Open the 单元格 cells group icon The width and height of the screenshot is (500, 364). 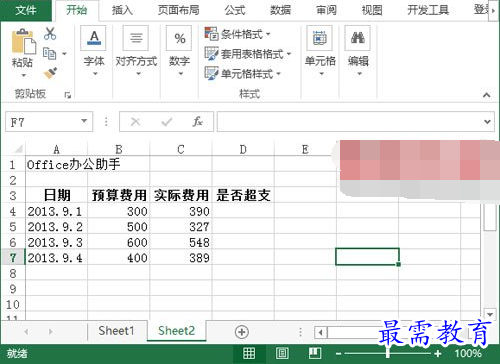319,38
